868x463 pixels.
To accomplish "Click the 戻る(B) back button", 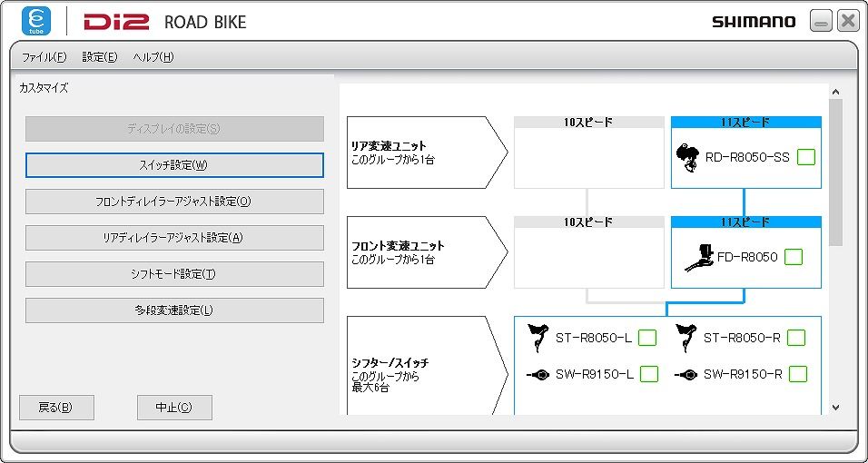I will point(56,408).
